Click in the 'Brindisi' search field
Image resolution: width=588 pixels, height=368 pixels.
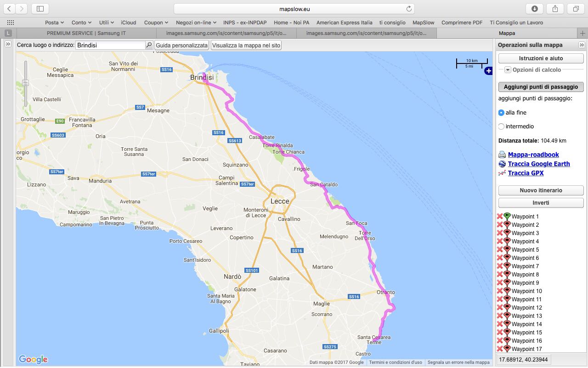110,45
